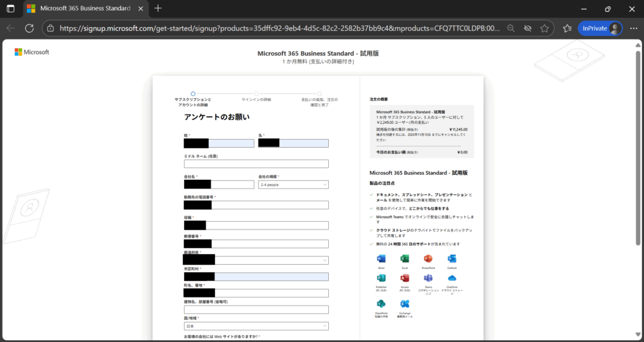644x342 pixels.
Task: Click the 製品の注目点 heading
Action: [x=382, y=183]
